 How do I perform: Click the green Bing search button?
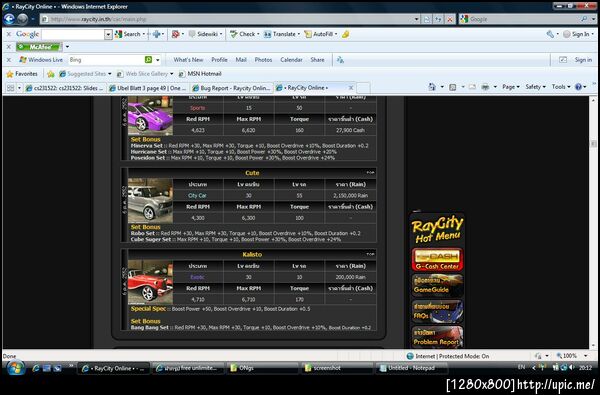click(148, 60)
